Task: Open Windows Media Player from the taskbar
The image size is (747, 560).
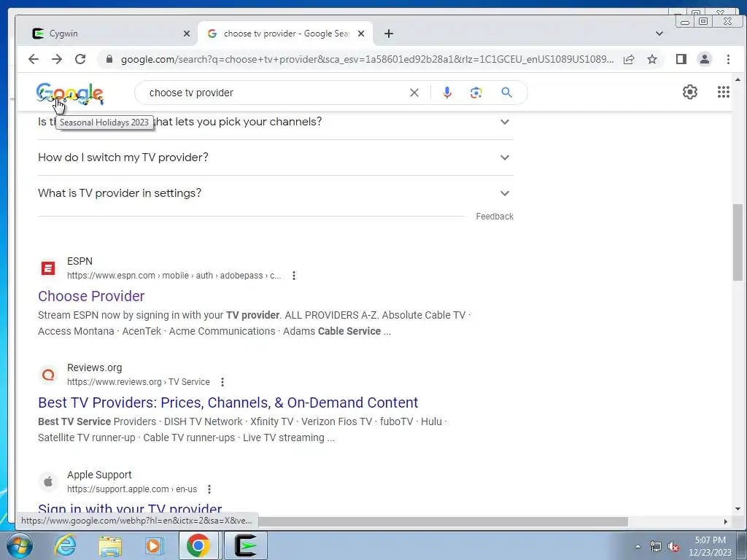Action: [153, 545]
